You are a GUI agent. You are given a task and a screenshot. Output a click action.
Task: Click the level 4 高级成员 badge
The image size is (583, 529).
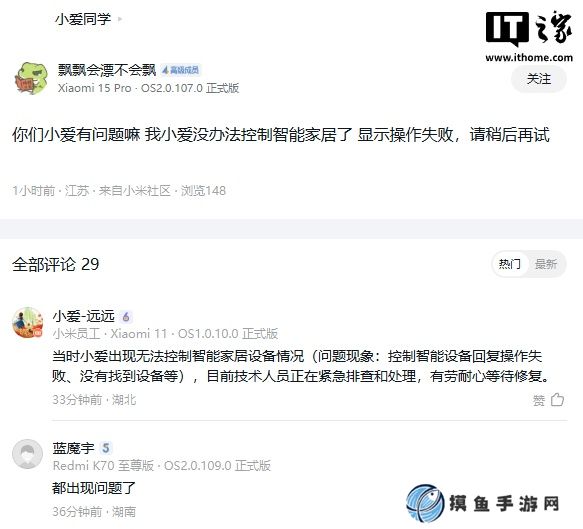[x=181, y=70]
